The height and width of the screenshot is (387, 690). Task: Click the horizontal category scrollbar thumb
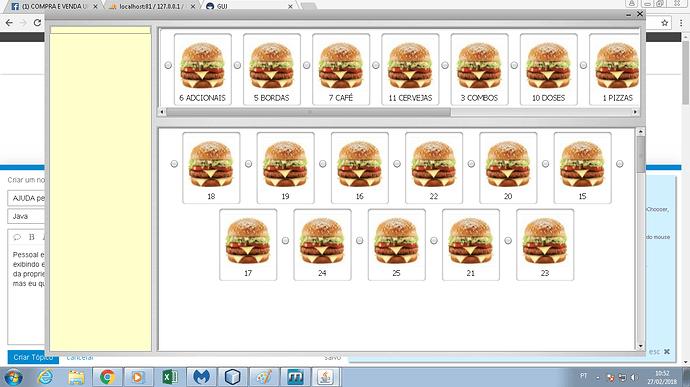pos(308,112)
